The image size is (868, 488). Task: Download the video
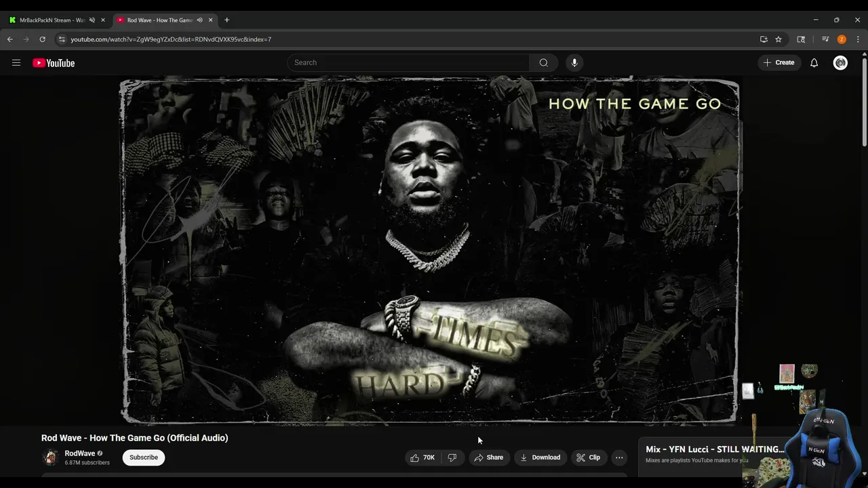(540, 457)
